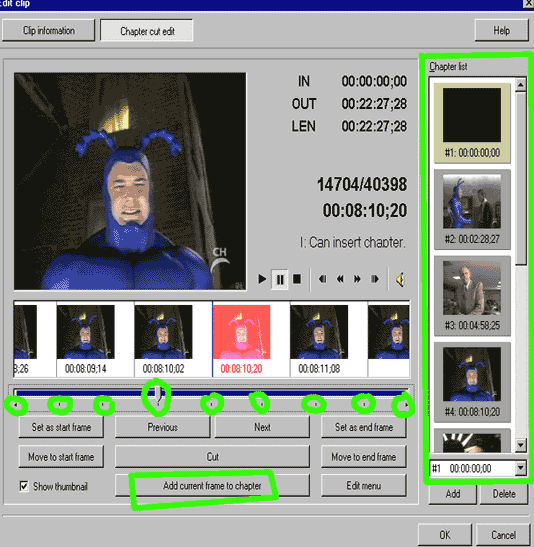The width and height of the screenshot is (534, 547).
Task: Toggle the speaker volume icon
Action: [400, 279]
